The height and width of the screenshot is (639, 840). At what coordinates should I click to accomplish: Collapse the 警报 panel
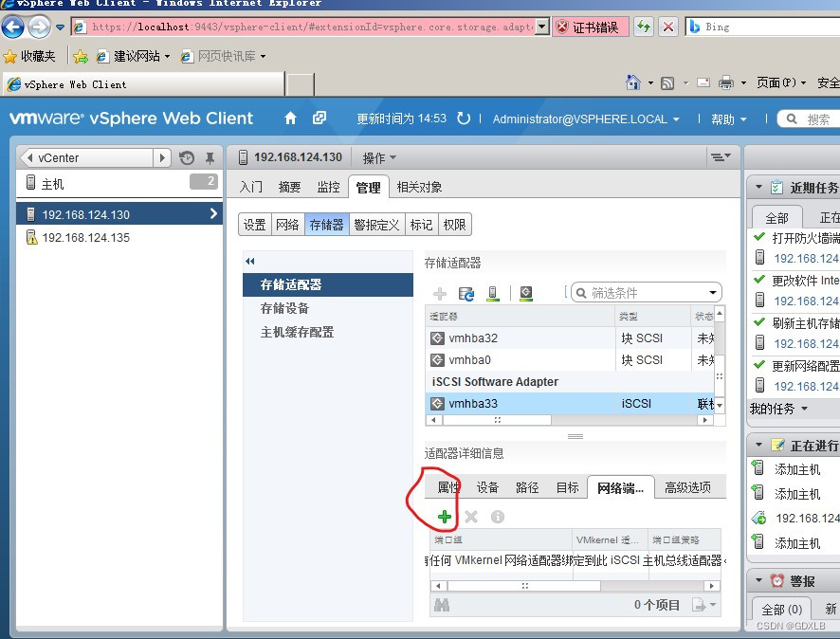point(758,580)
